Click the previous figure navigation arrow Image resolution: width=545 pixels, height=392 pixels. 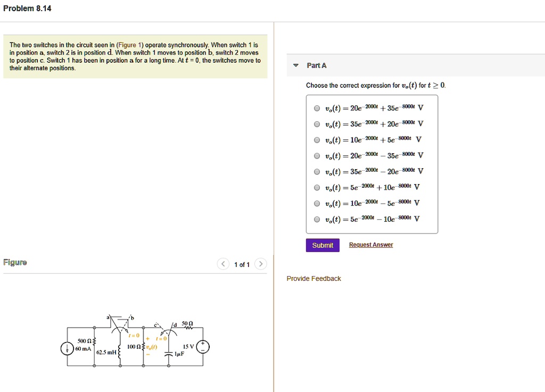(x=223, y=263)
